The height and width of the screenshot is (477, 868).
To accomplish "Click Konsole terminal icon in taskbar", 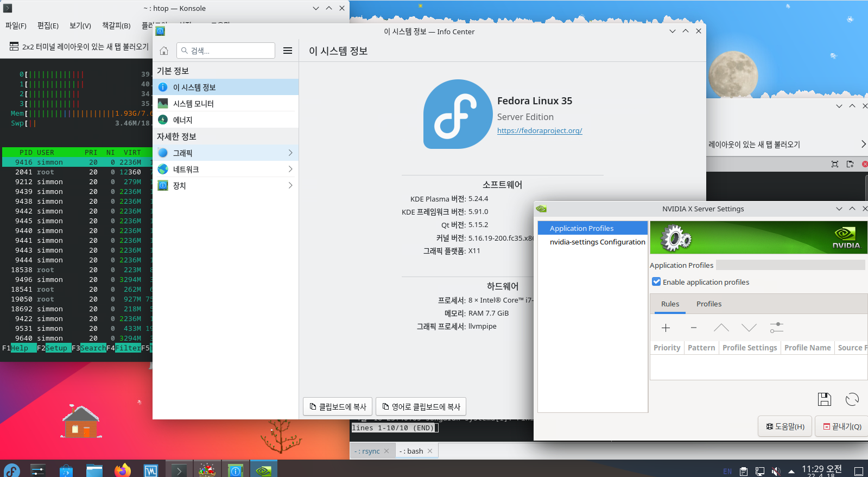I will (179, 470).
